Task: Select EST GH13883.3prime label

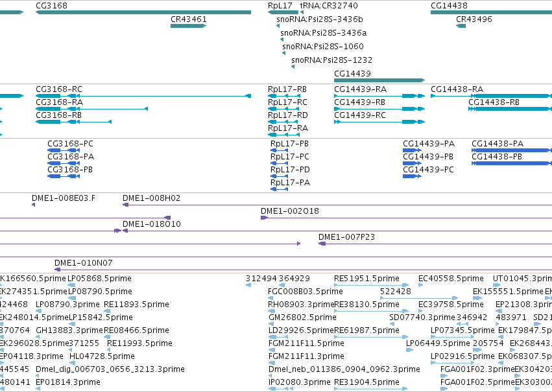Action: pyautogui.click(x=69, y=330)
